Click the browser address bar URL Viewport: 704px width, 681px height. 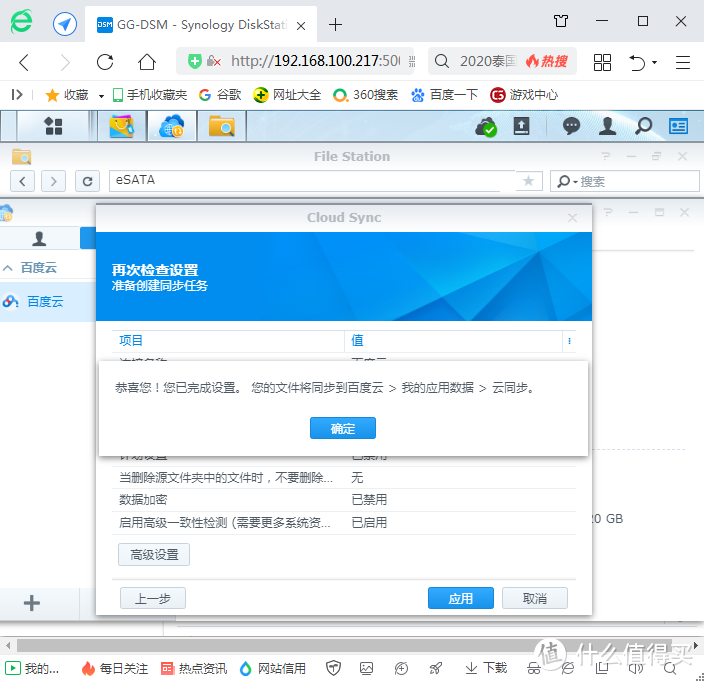click(315, 61)
